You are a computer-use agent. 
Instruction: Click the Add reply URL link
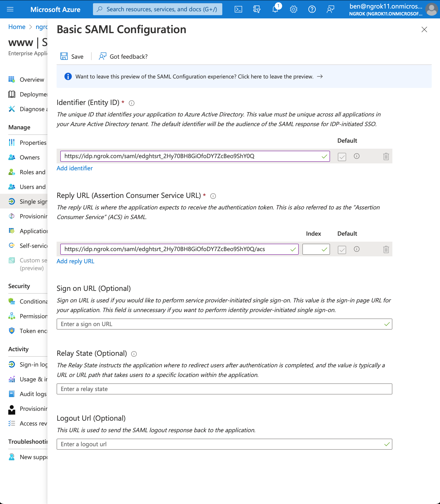click(75, 261)
